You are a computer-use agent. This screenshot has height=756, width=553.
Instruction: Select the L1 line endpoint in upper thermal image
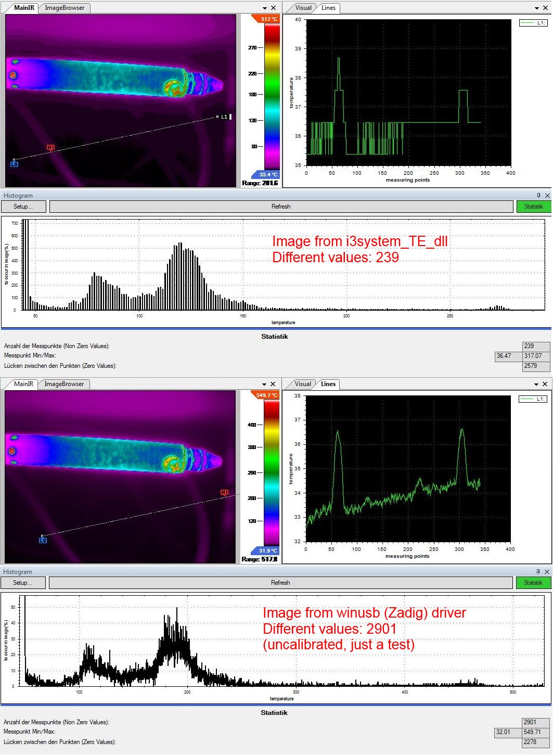coord(218,117)
